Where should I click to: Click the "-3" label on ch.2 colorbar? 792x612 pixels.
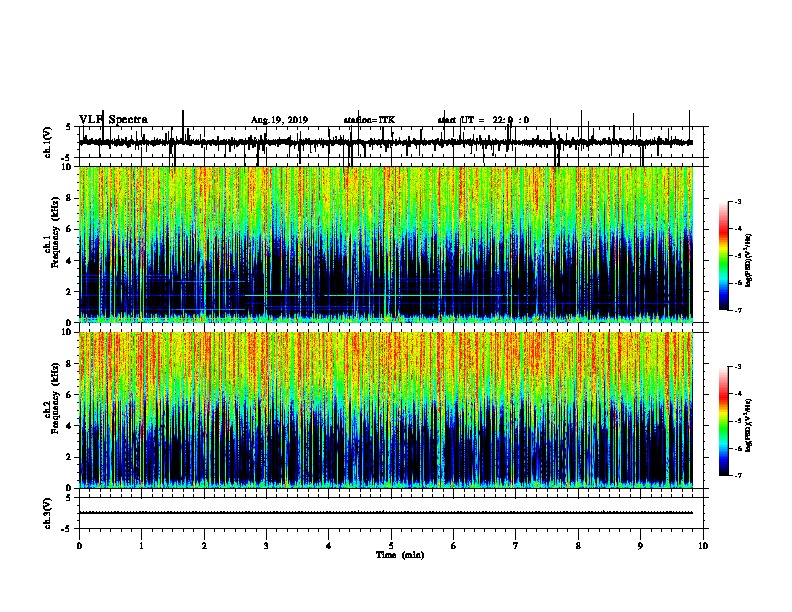(x=737, y=367)
